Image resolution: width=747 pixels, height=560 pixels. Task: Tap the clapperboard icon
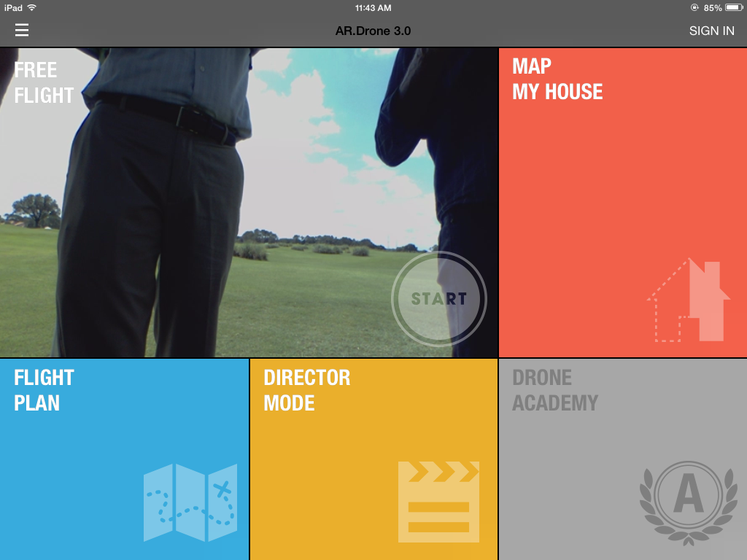[x=438, y=502]
